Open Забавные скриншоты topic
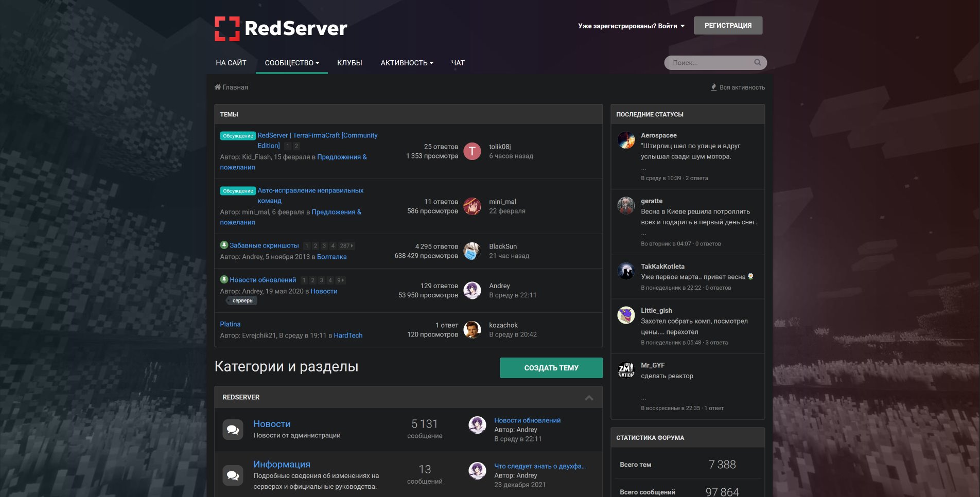Viewport: 980px width, 497px height. click(264, 245)
